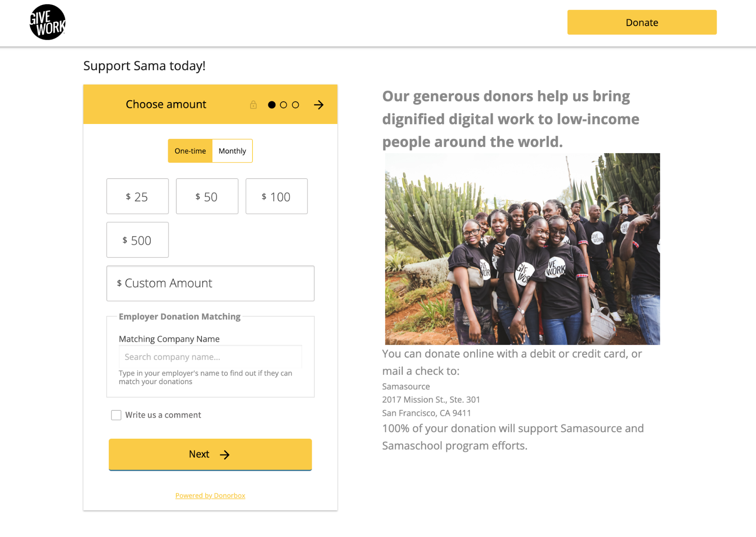
Task: Click the Donate button in top right
Action: click(x=642, y=22)
